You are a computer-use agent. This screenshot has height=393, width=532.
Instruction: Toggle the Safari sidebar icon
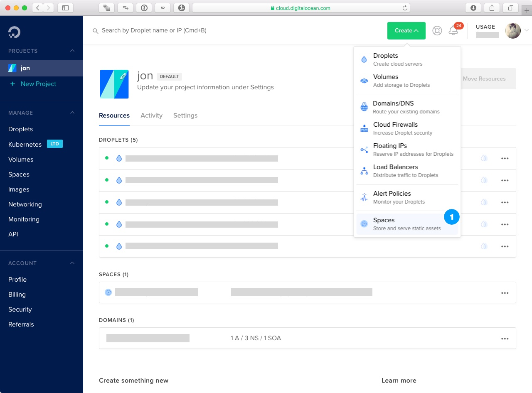point(65,8)
